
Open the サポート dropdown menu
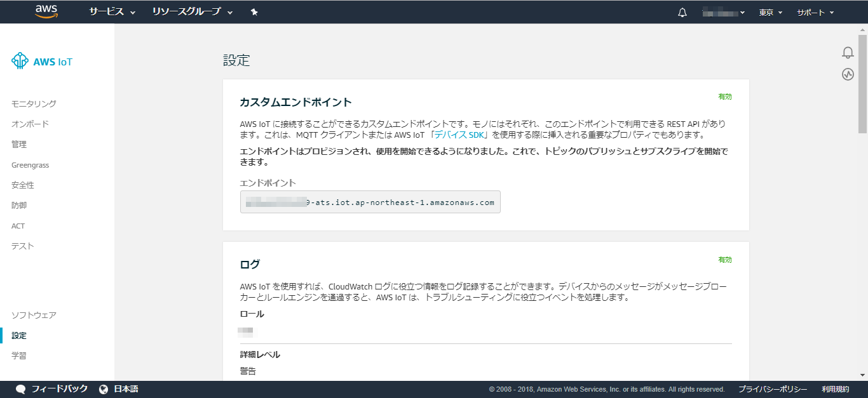coord(815,12)
